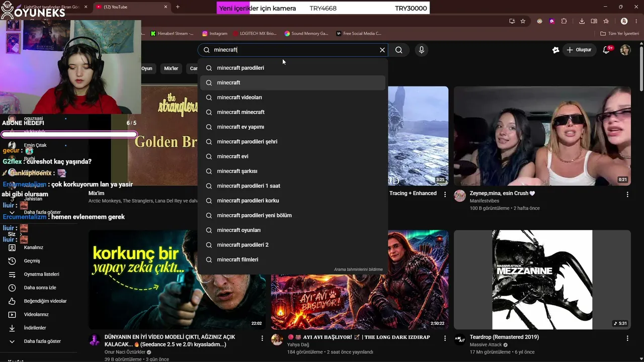
Task: Open the YouTube notifications bell
Action: [x=607, y=50]
